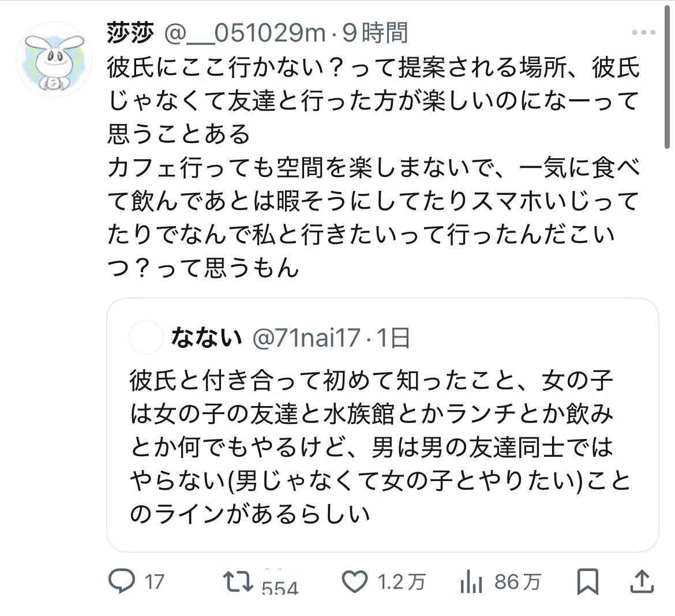The width and height of the screenshot is (675, 616).
Task: Open ななない's blank profile avatar
Action: pyautogui.click(x=146, y=338)
